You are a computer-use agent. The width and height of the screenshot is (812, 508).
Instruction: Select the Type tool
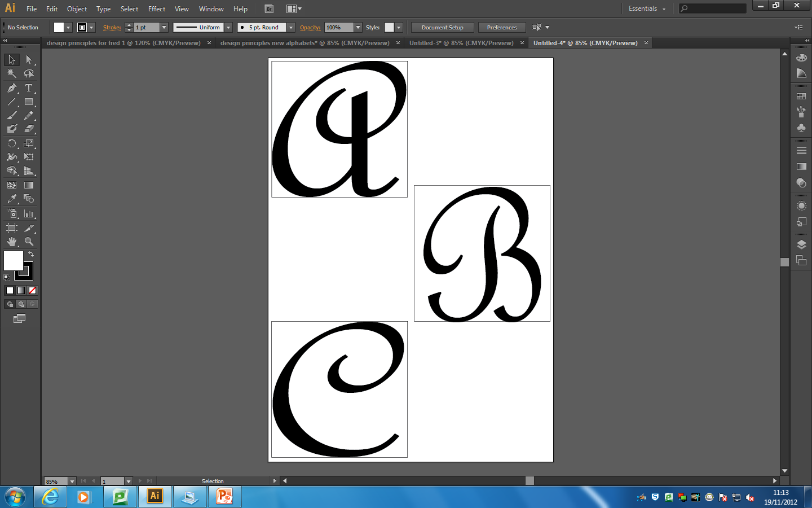tap(29, 88)
